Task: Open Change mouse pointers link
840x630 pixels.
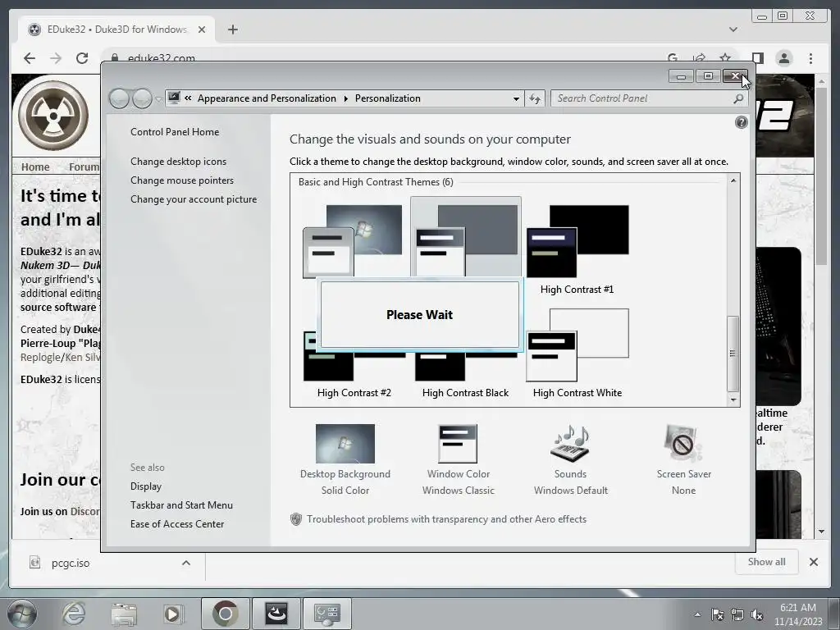Action: coord(182,180)
